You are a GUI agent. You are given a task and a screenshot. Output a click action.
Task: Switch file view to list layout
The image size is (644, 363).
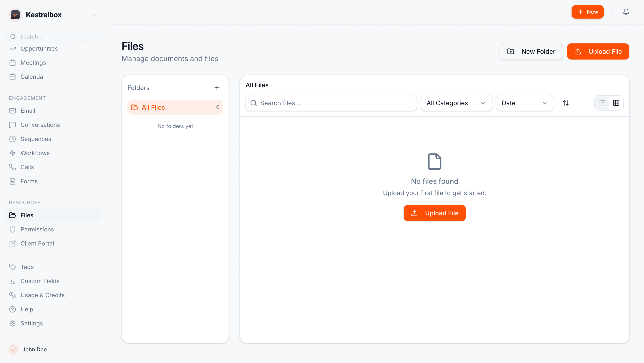click(x=602, y=103)
